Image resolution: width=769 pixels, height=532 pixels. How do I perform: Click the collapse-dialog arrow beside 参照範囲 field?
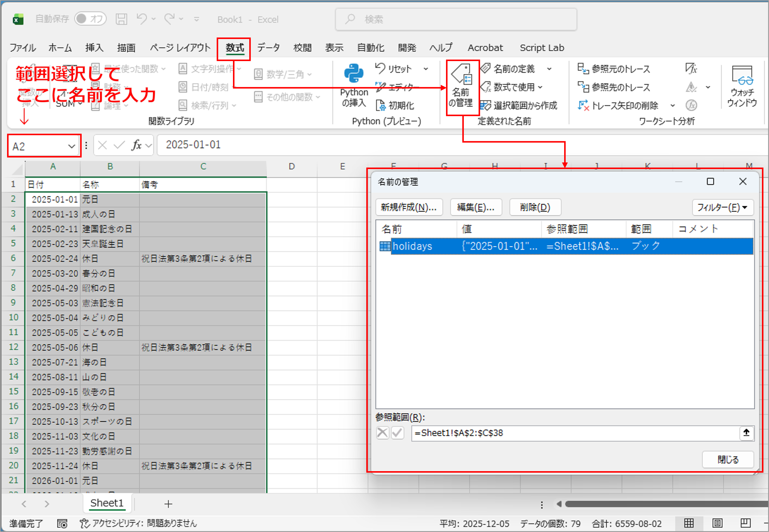click(x=746, y=433)
